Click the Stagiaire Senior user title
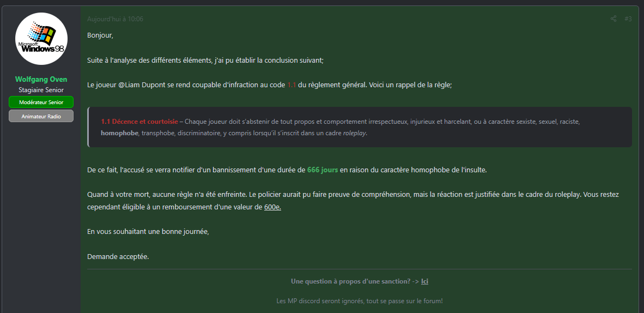Viewport: 644px width, 313px height. [x=41, y=89]
